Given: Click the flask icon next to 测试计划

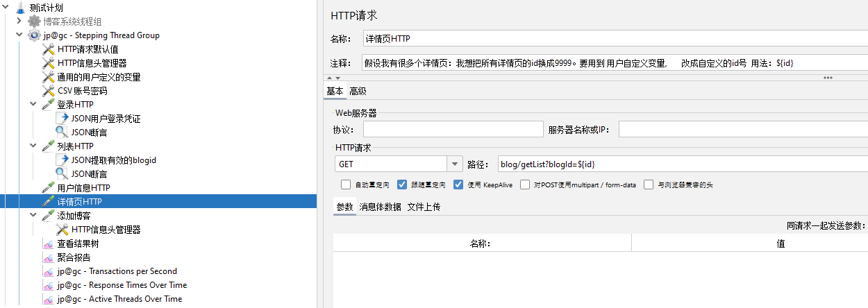Looking at the screenshot, I should tap(20, 8).
